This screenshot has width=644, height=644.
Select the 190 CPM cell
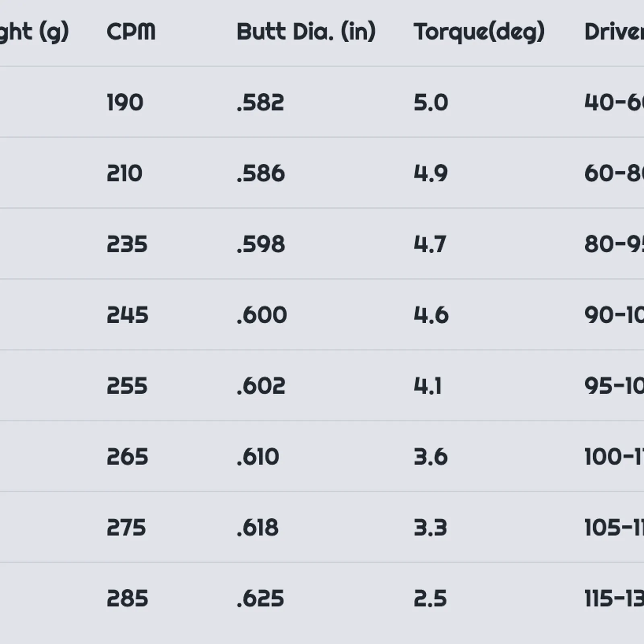click(x=125, y=102)
